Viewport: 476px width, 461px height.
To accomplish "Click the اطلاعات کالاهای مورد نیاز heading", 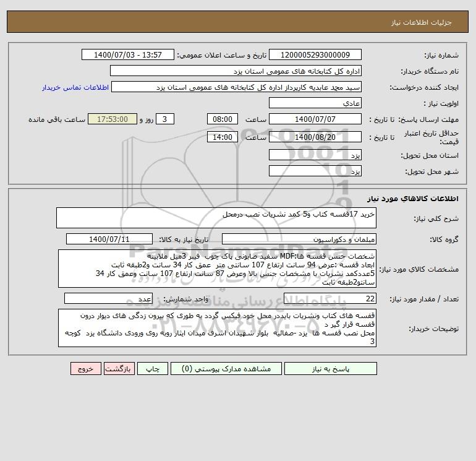I will [x=413, y=199].
